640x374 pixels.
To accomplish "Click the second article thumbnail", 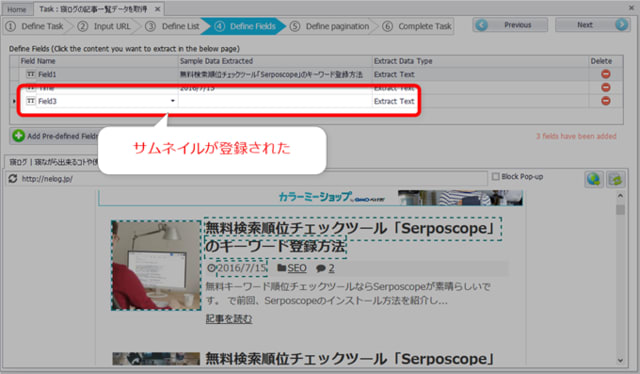I will 156,358.
